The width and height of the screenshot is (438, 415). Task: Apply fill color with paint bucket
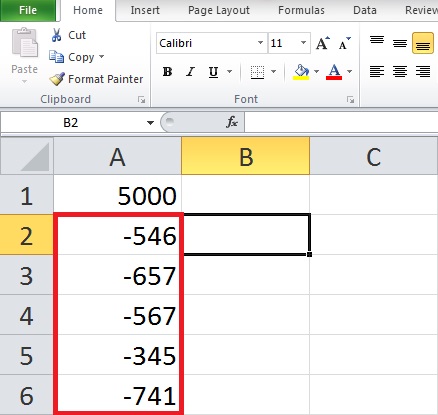301,72
